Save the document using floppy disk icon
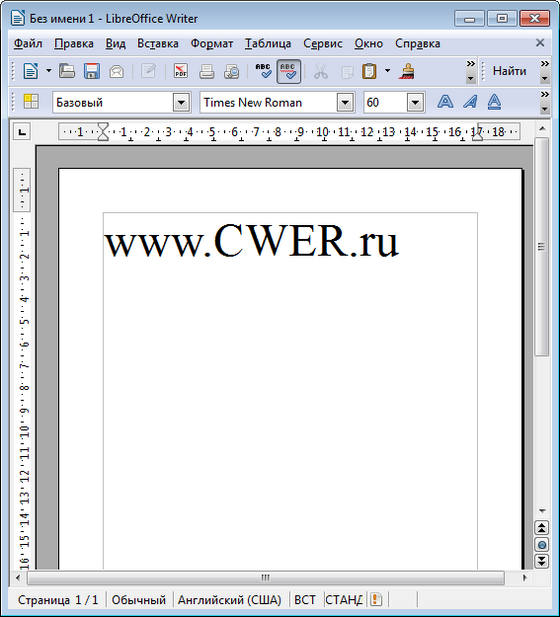The height and width of the screenshot is (617, 560). [x=92, y=72]
